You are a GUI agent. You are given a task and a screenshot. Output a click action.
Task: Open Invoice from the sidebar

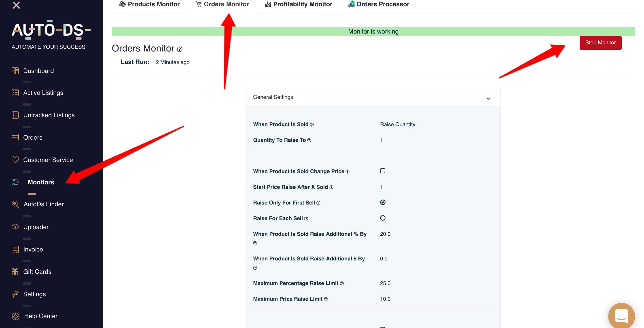coord(33,249)
